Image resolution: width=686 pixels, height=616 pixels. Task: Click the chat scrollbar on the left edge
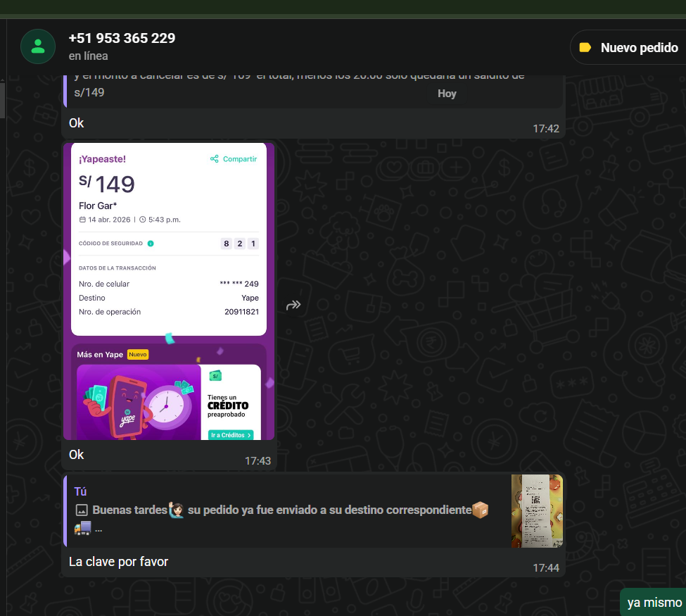coord(2,99)
